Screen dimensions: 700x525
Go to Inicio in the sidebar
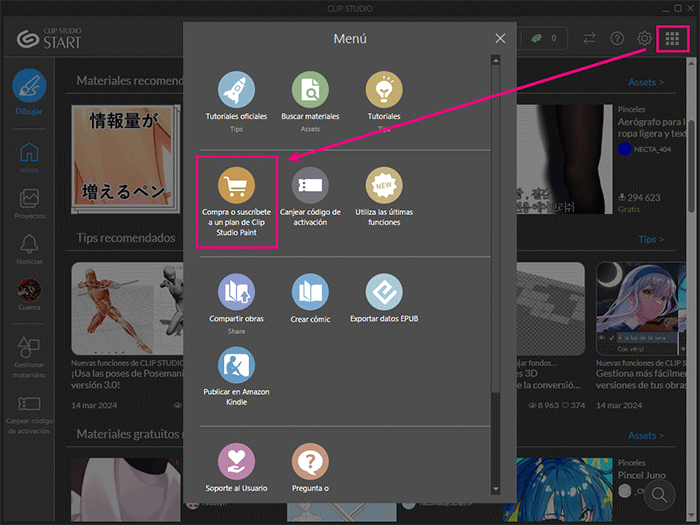[29, 157]
